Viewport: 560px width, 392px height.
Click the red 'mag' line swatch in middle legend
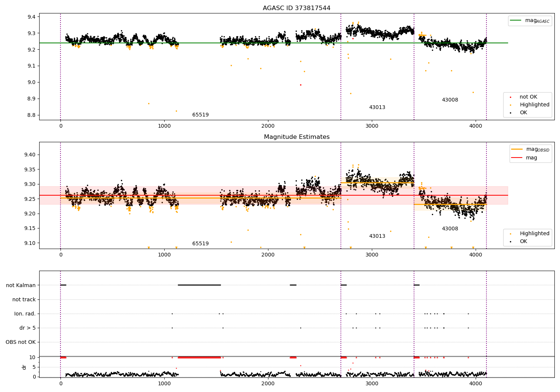pyautogui.click(x=517, y=158)
